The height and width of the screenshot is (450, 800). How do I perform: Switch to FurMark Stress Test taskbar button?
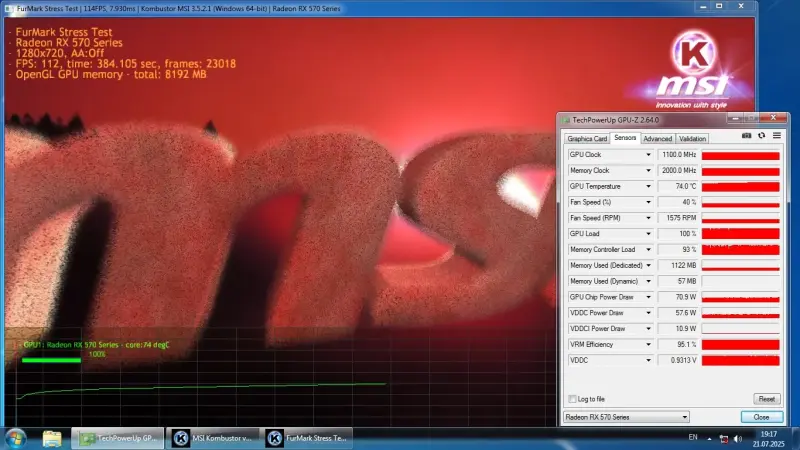click(308, 438)
